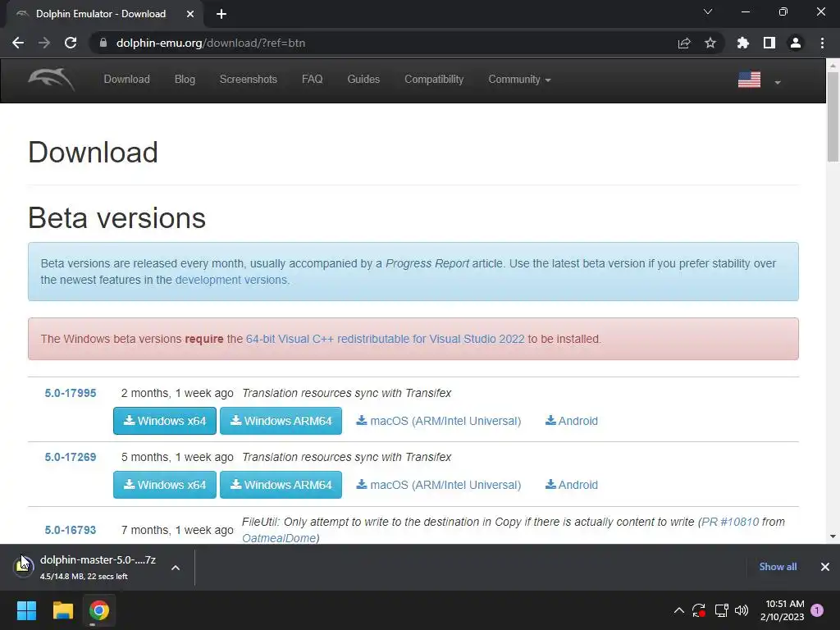Viewport: 840px width, 630px height.
Task: Download Android build of 5.0-17995
Action: click(x=572, y=421)
